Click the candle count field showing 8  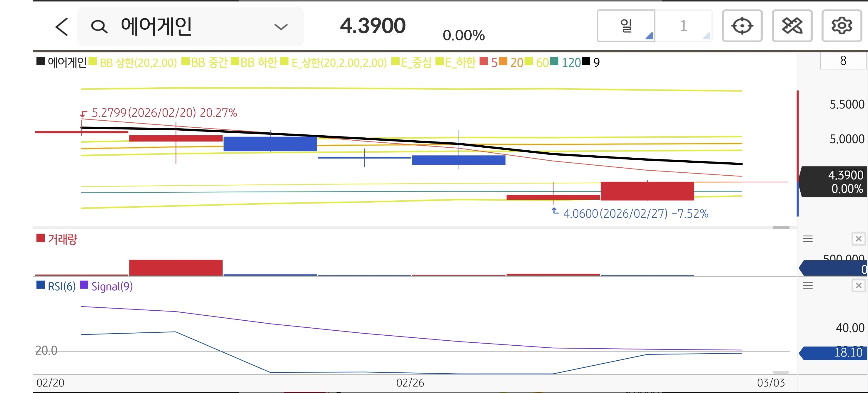(843, 61)
